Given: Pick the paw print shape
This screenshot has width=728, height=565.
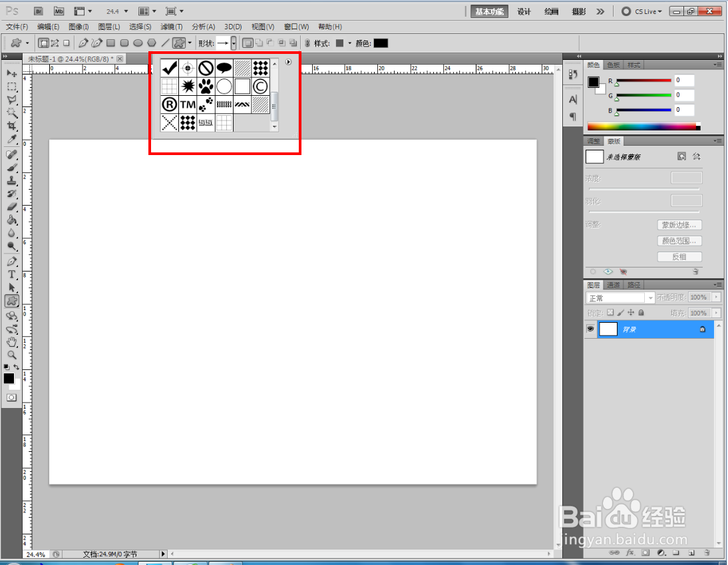Looking at the screenshot, I should click(206, 87).
